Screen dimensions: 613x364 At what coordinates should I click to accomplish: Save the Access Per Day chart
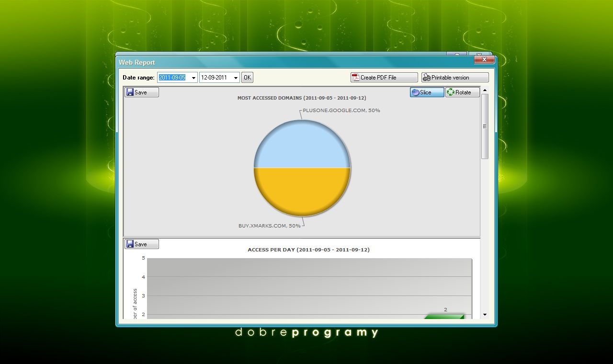(x=142, y=244)
